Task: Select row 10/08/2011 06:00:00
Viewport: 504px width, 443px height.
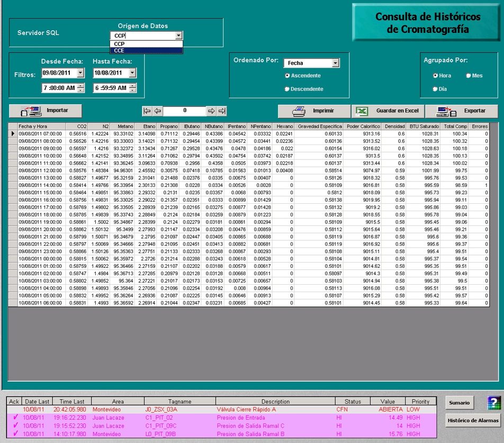Action: coord(248,303)
